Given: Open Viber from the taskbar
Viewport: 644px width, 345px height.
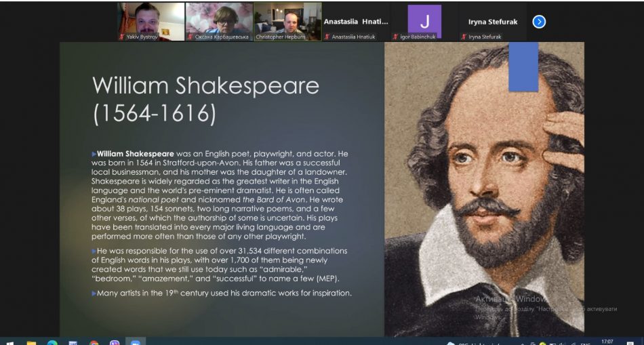Looking at the screenshot, I should (x=114, y=342).
